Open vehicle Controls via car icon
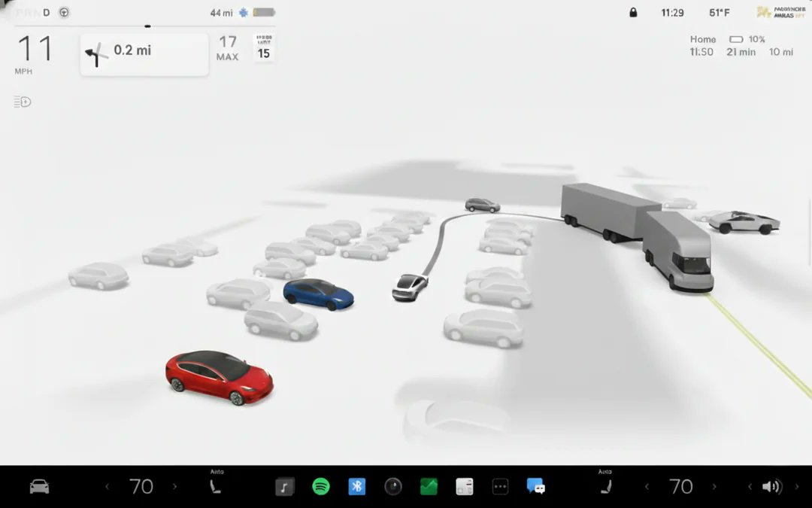Viewport: 812px width, 508px height. 39,487
